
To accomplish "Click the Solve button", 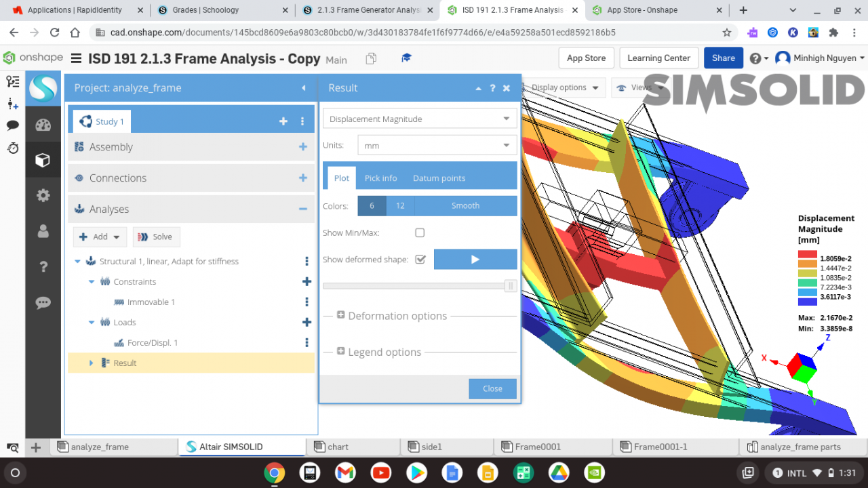I will click(x=156, y=237).
